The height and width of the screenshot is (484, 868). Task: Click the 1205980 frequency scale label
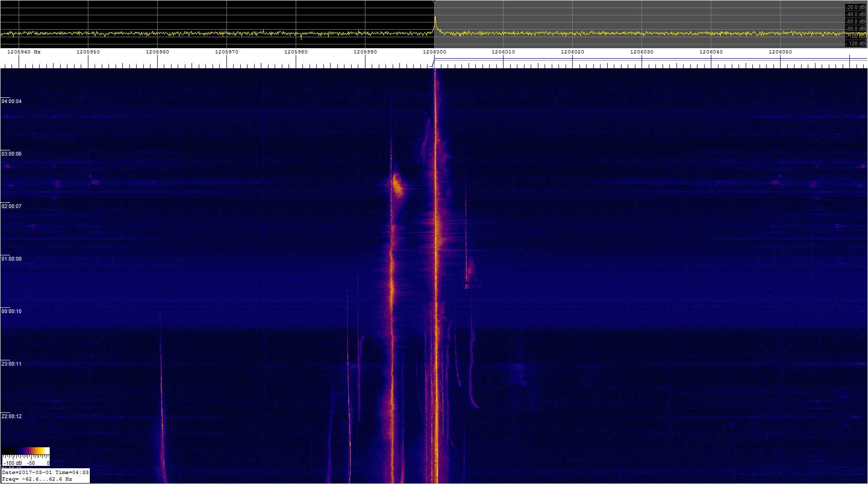pyautogui.click(x=296, y=52)
